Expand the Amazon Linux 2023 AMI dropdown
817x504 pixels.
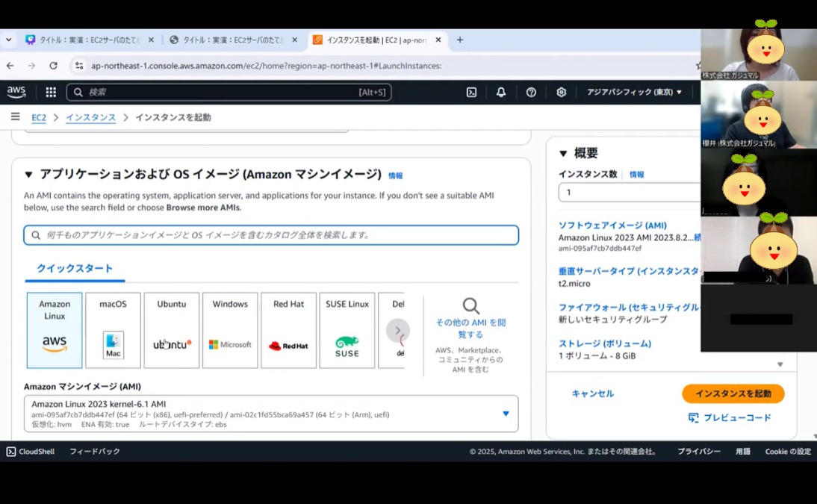coord(505,414)
